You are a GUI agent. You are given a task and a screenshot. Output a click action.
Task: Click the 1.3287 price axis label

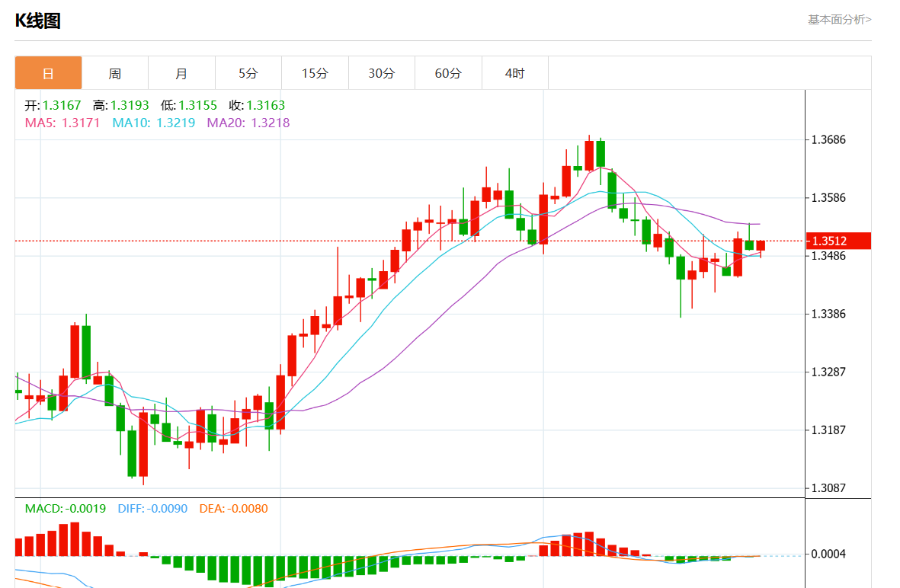tap(828, 372)
